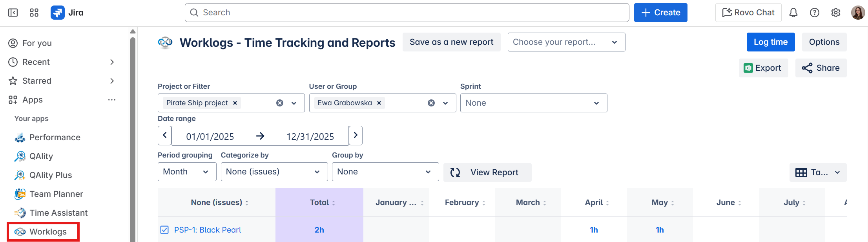Open the Team Planner app
This screenshot has width=868, height=242.
[56, 194]
